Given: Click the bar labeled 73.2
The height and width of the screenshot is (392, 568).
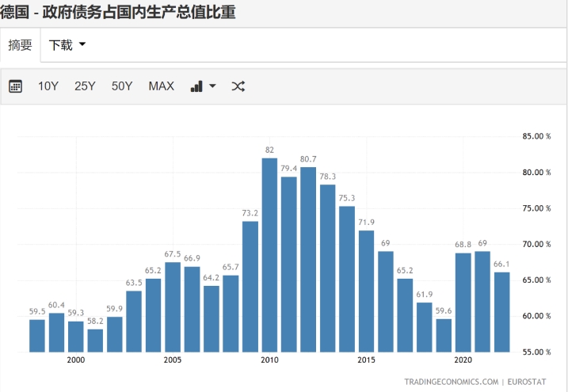Looking at the screenshot, I should coord(250,287).
